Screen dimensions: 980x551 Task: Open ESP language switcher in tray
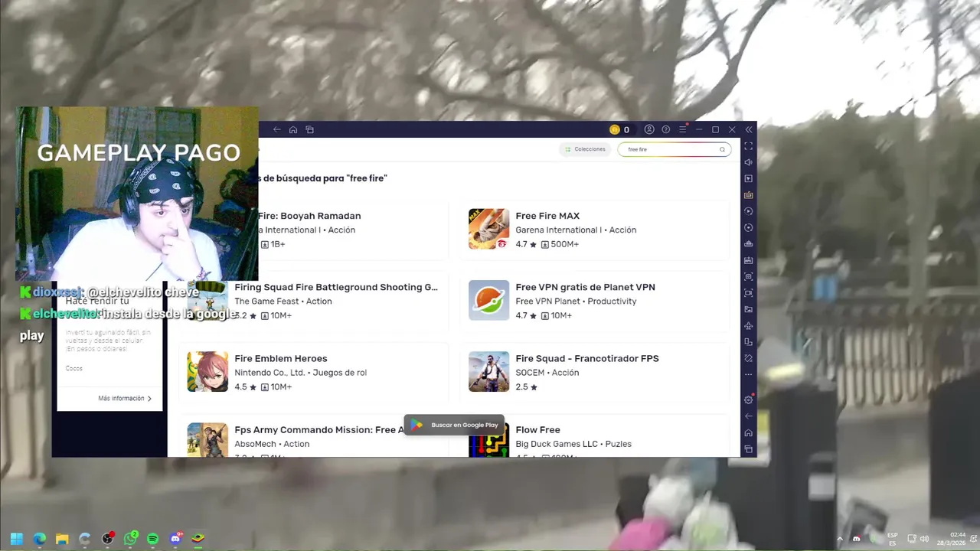point(893,539)
